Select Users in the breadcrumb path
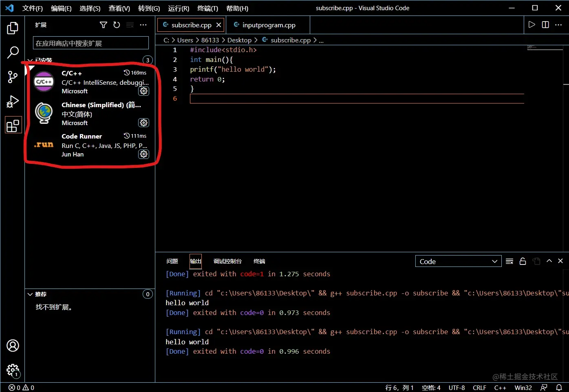This screenshot has width=569, height=392. [x=185, y=40]
